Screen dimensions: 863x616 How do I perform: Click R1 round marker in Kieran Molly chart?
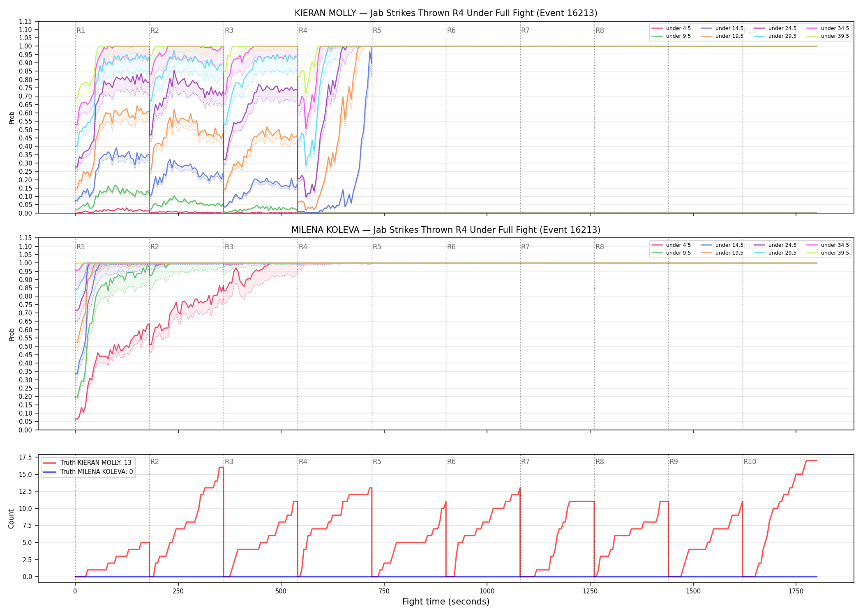[81, 30]
